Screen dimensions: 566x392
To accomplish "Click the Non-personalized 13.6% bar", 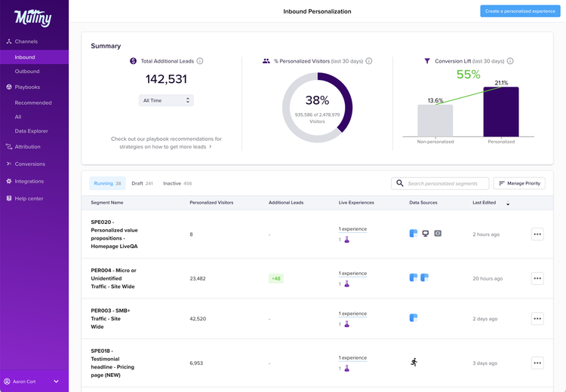I will tap(435, 121).
